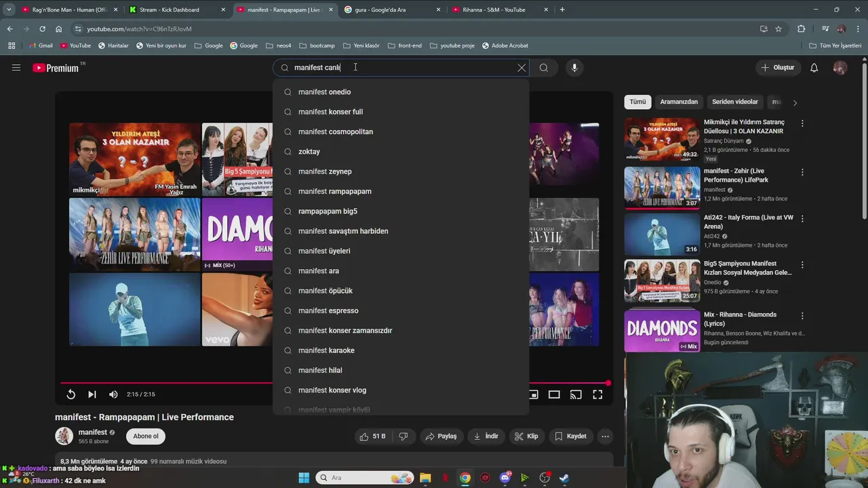Select the Tümü filter chip
The image size is (868, 488).
pyautogui.click(x=637, y=102)
